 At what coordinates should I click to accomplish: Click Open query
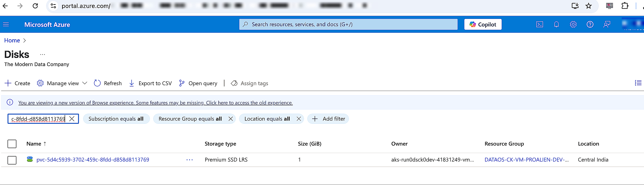198,83
